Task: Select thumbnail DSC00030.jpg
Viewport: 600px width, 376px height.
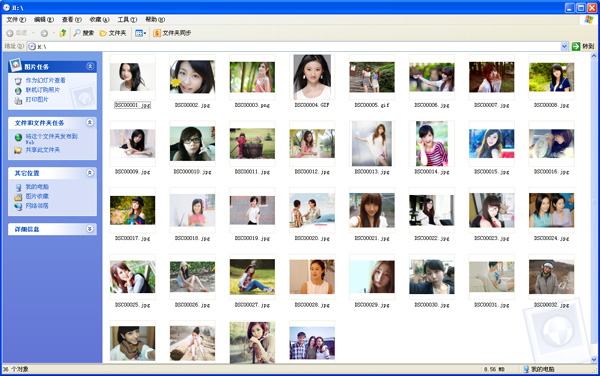Action: [x=432, y=277]
